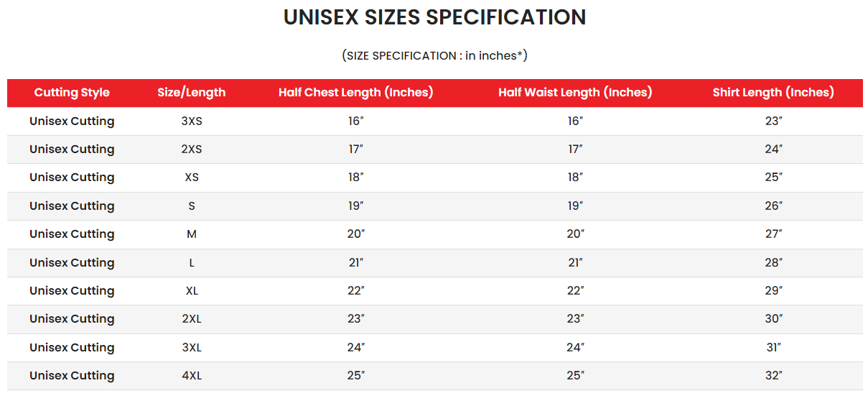Screen dimensions: 868x396
Task: Click the S size label
Action: (x=192, y=206)
